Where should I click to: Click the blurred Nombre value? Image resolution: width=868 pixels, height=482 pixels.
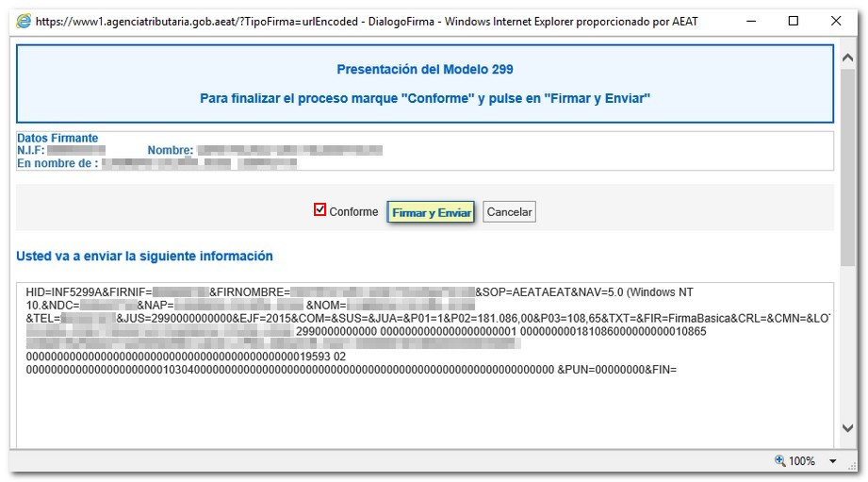pos(290,151)
